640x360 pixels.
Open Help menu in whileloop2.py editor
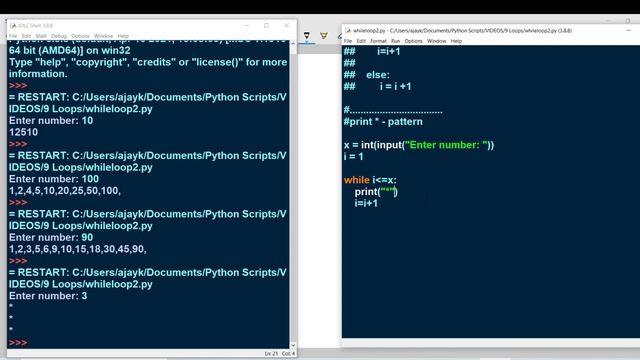pos(456,41)
